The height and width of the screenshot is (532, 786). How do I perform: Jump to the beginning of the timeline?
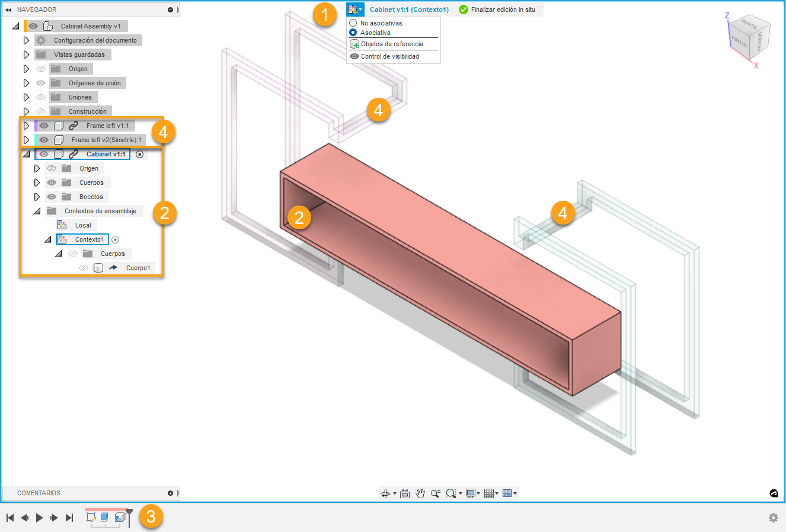pos(10,518)
